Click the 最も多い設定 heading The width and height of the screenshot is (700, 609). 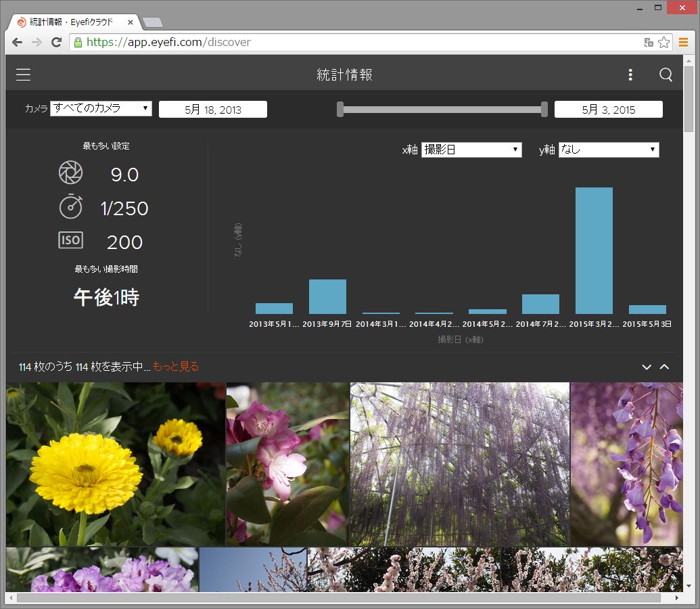[106, 146]
